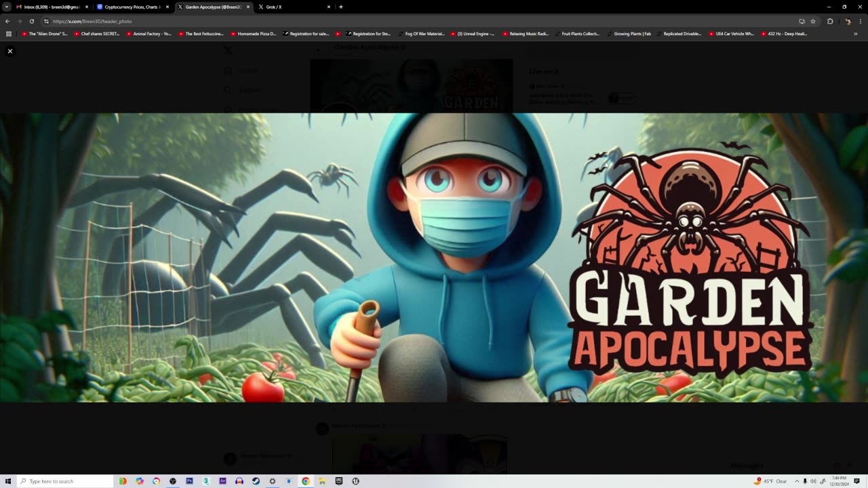The image size is (868, 488).
Task: Open Google Chrome from the taskbar
Action: coord(306,481)
